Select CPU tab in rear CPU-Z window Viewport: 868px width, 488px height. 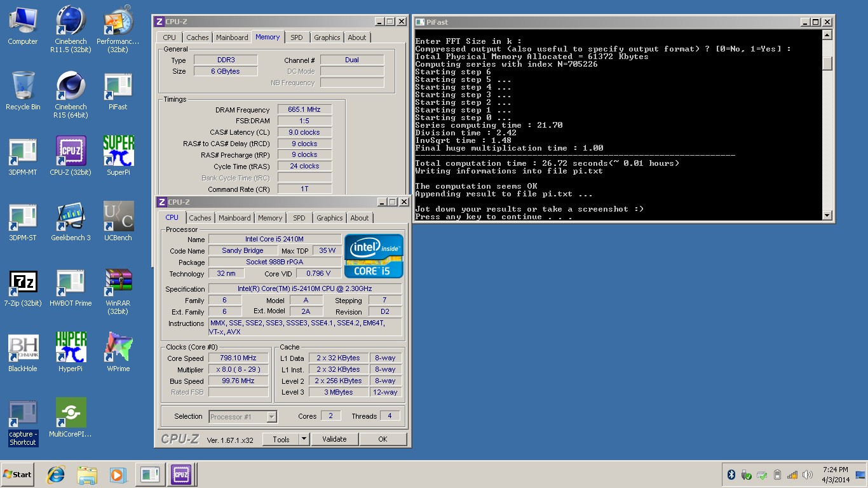170,37
